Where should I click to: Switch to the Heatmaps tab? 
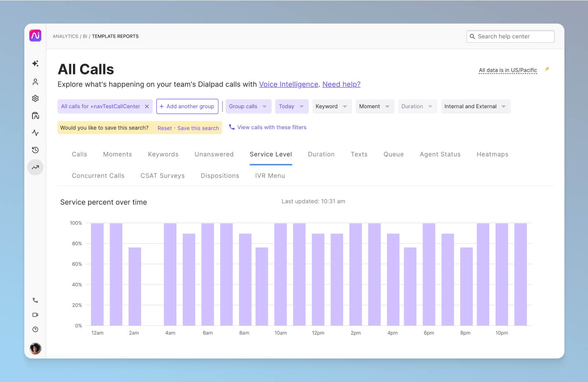pos(492,154)
